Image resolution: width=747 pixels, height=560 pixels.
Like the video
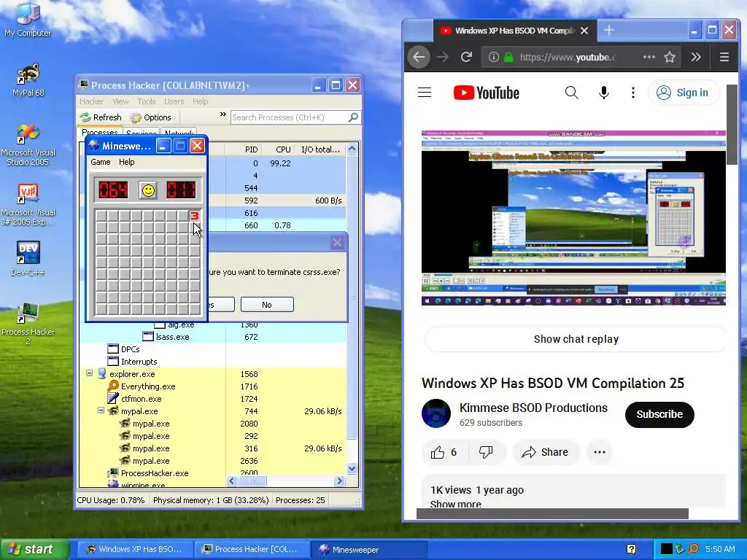tap(444, 452)
